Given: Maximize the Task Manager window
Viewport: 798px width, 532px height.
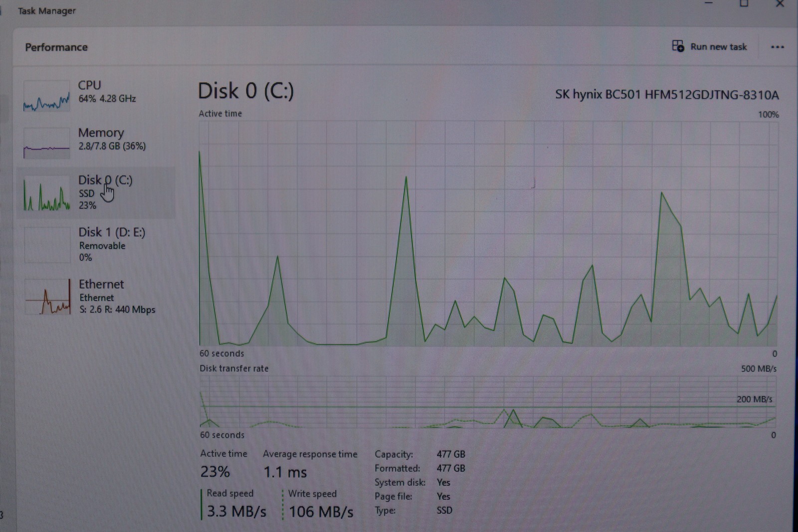Looking at the screenshot, I should (744, 3).
